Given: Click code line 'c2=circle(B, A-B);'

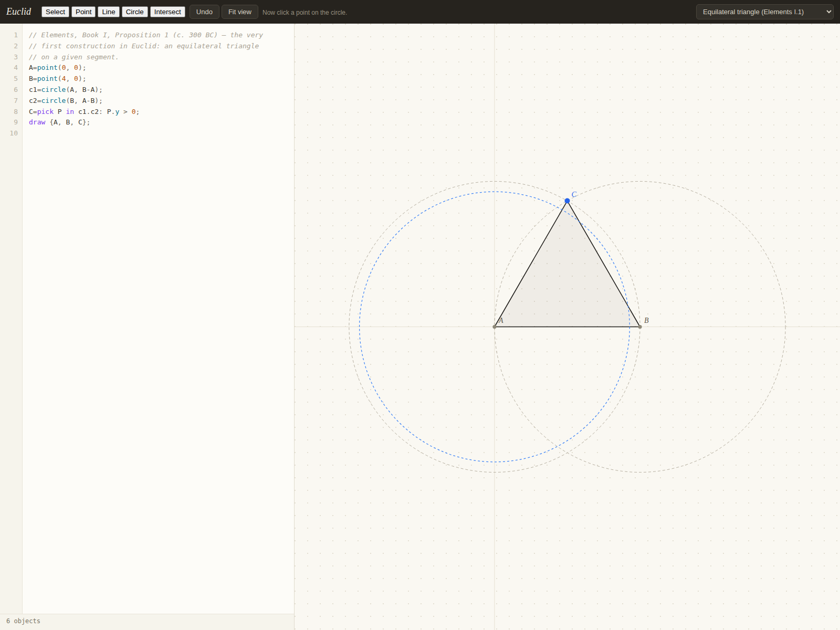Looking at the screenshot, I should pos(66,101).
